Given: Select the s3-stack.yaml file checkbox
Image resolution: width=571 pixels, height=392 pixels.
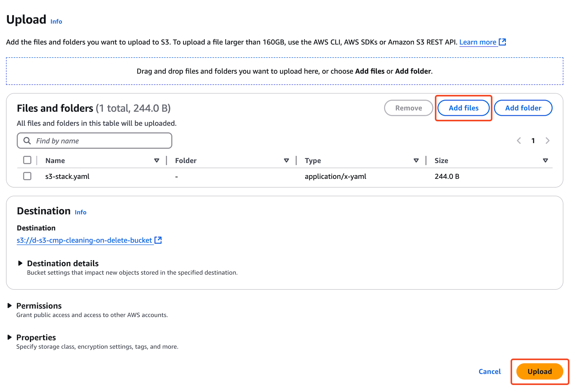Looking at the screenshot, I should coord(27,176).
